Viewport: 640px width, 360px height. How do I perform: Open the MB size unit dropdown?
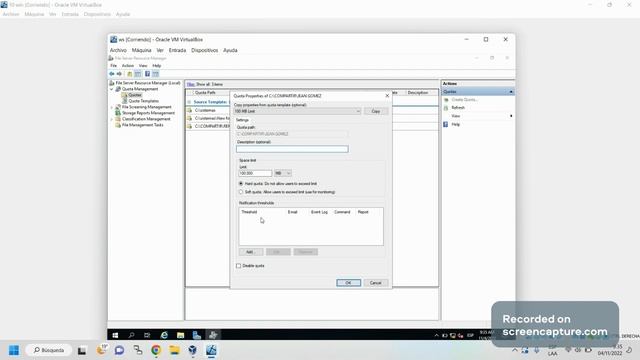[x=283, y=173]
